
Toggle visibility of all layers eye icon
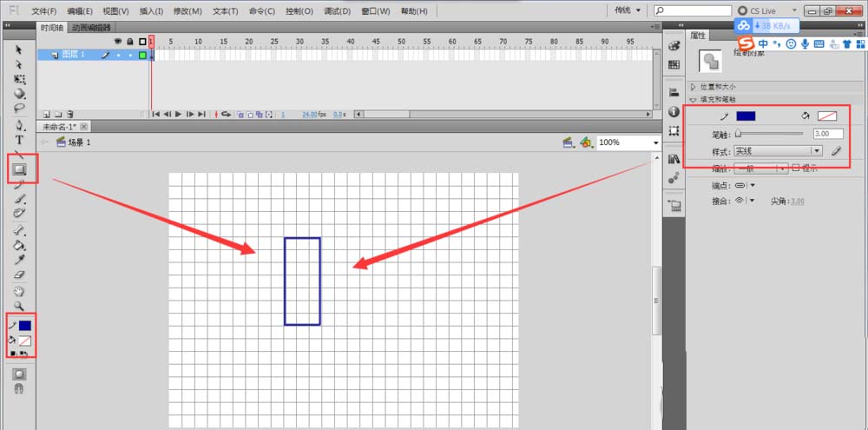118,42
